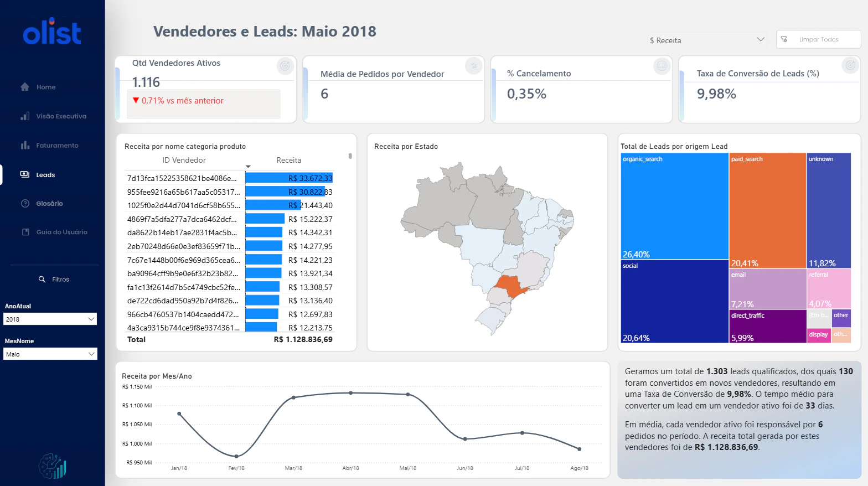Click the 9,98% conversion rate value

(716, 94)
